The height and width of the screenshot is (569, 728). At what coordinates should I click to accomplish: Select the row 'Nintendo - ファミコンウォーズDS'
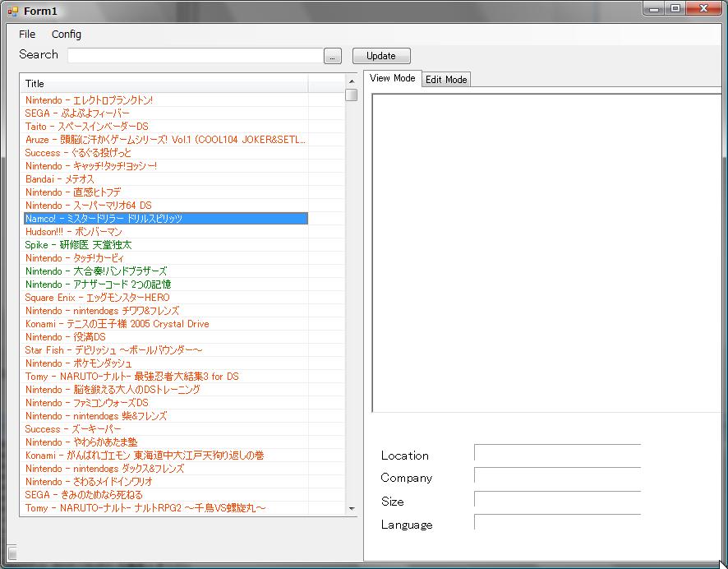[166, 403]
